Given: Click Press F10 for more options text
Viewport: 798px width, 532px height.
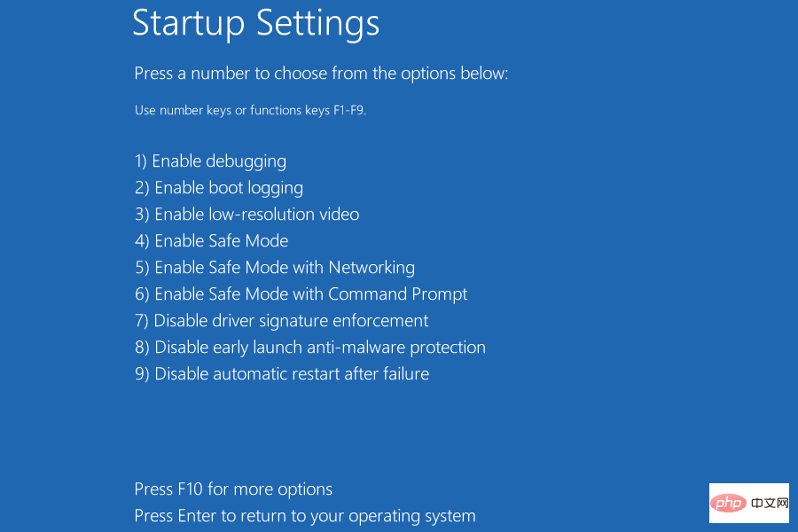Looking at the screenshot, I should pos(233,489).
